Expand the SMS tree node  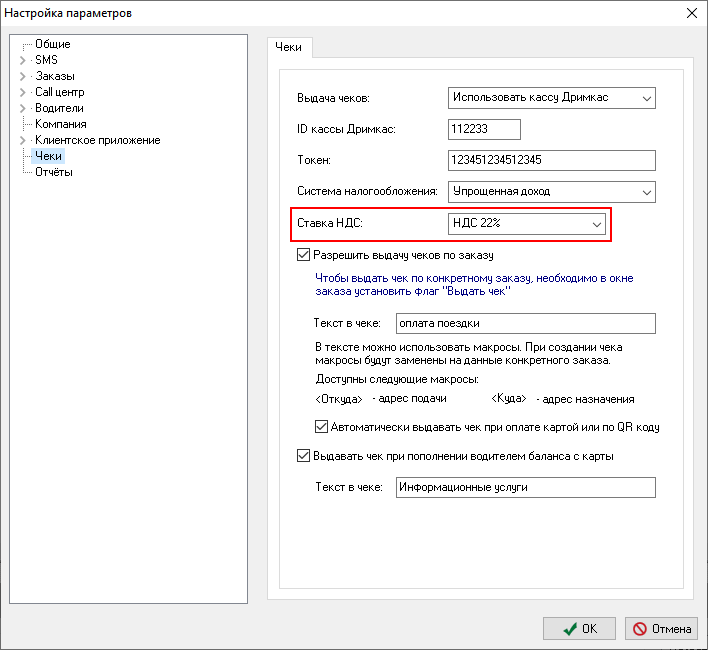23,60
